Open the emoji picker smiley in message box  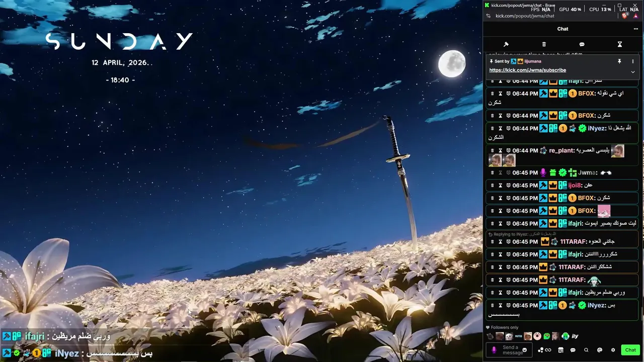pos(525,350)
